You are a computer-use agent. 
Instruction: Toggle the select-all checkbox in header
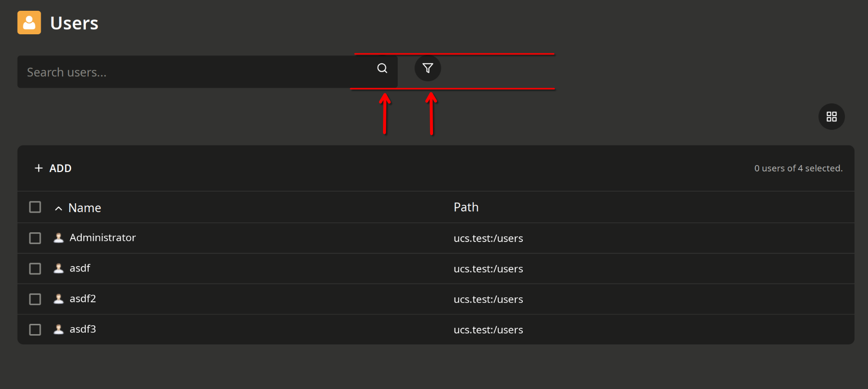coord(35,207)
